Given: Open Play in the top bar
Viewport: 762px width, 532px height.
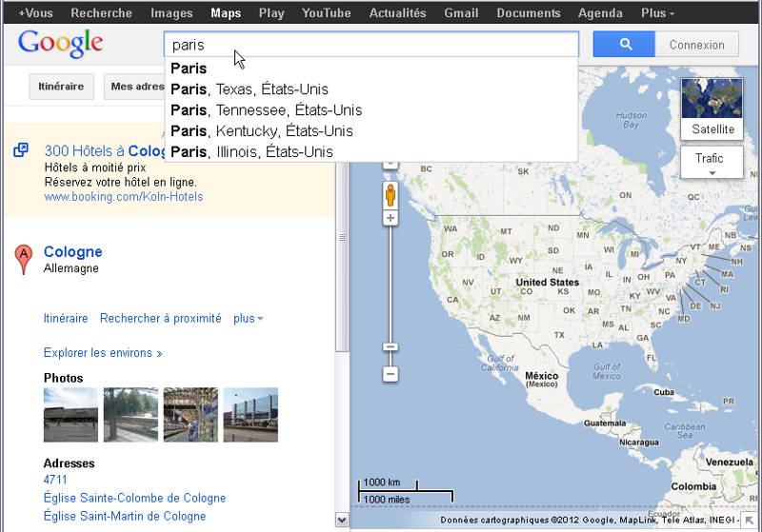Looking at the screenshot, I should [x=271, y=13].
